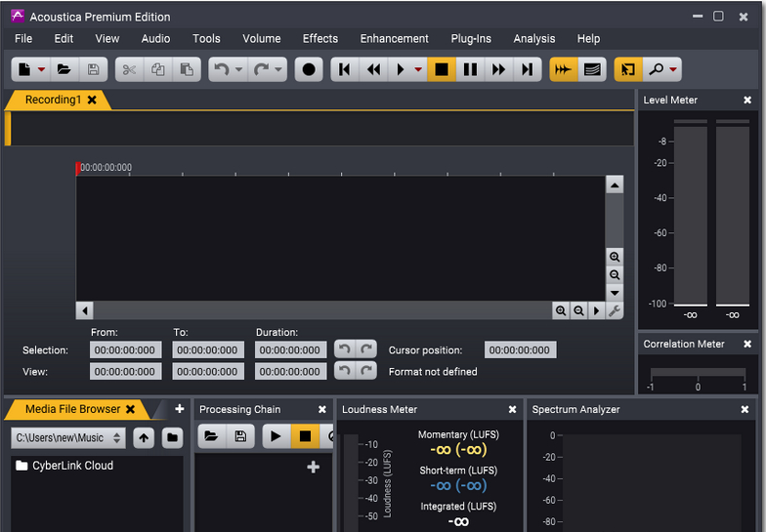The width and height of the screenshot is (766, 532).
Task: Toggle the waveform view mode
Action: click(563, 70)
